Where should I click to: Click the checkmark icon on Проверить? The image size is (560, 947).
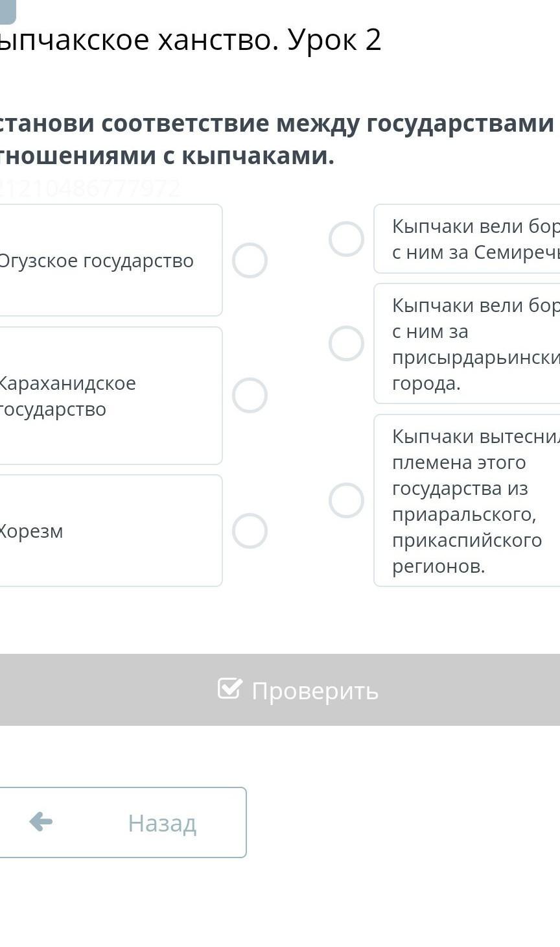click(230, 688)
